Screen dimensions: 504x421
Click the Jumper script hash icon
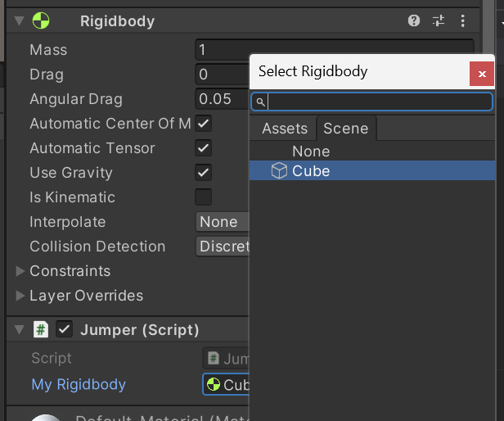tap(41, 329)
